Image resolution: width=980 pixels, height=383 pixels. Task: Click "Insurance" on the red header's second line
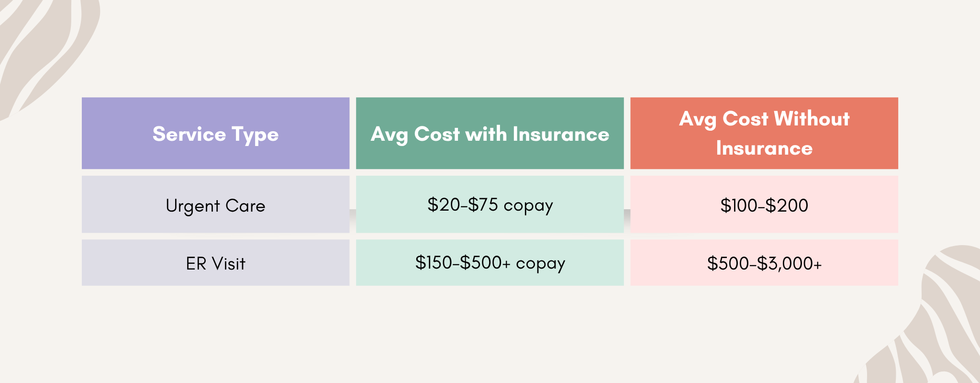point(764,148)
